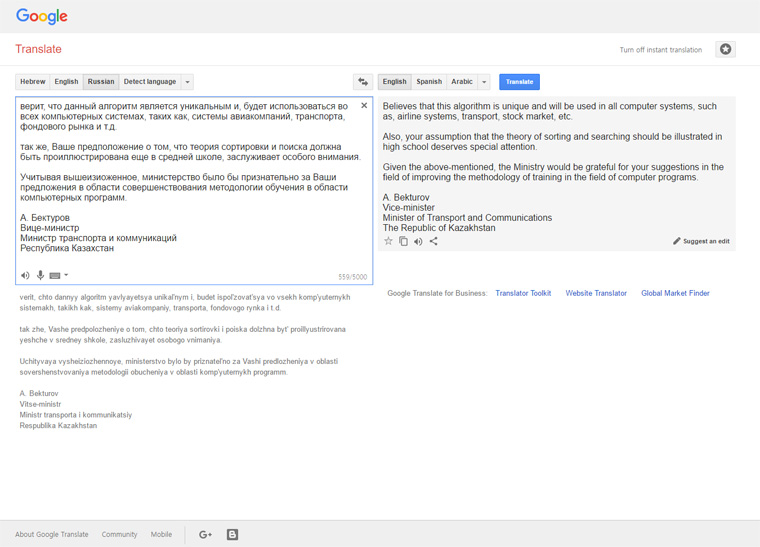Open Blogger icon in footer
This screenshot has width=760, height=547.
click(x=232, y=534)
